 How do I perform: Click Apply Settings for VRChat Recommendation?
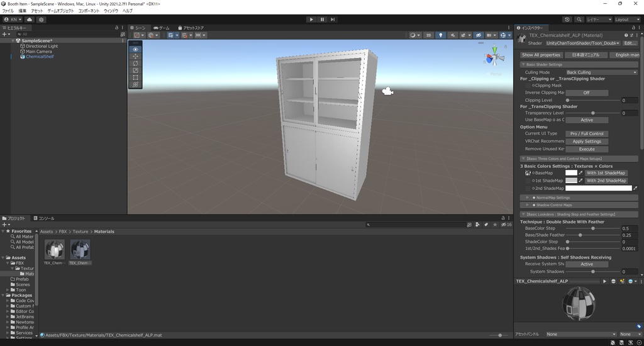[x=587, y=142]
